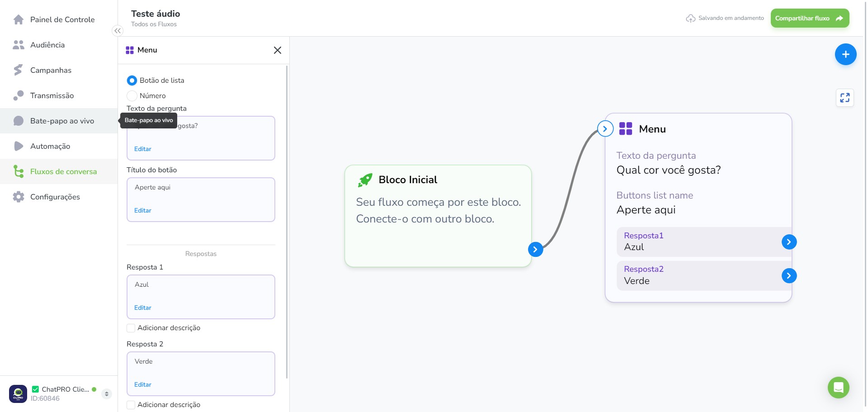Open the account switcher arrows

107,394
